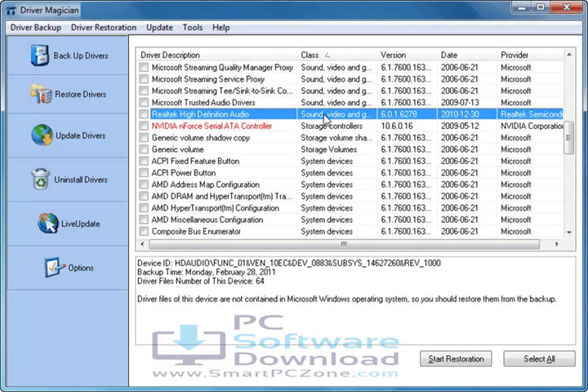
Task: Select the Realtek High Definition Audio row
Action: pos(350,114)
